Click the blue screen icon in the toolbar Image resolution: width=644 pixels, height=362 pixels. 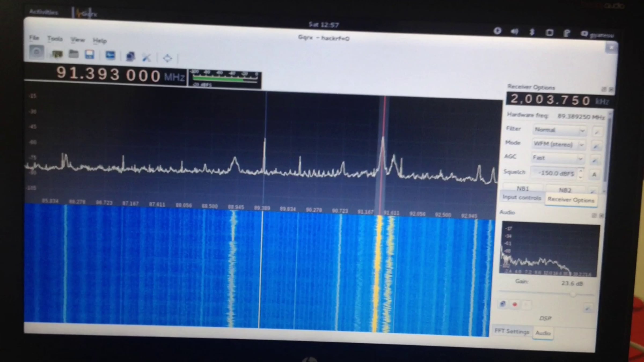[110, 55]
